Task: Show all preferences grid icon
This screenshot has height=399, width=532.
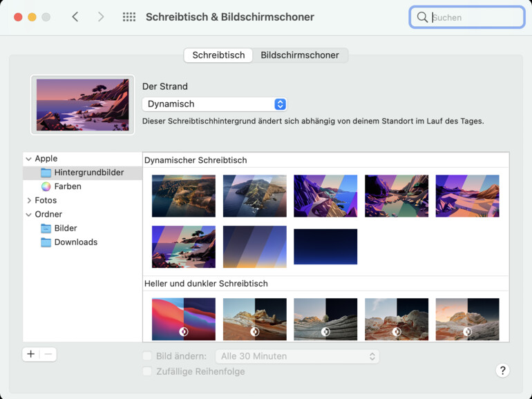Action: coord(129,17)
